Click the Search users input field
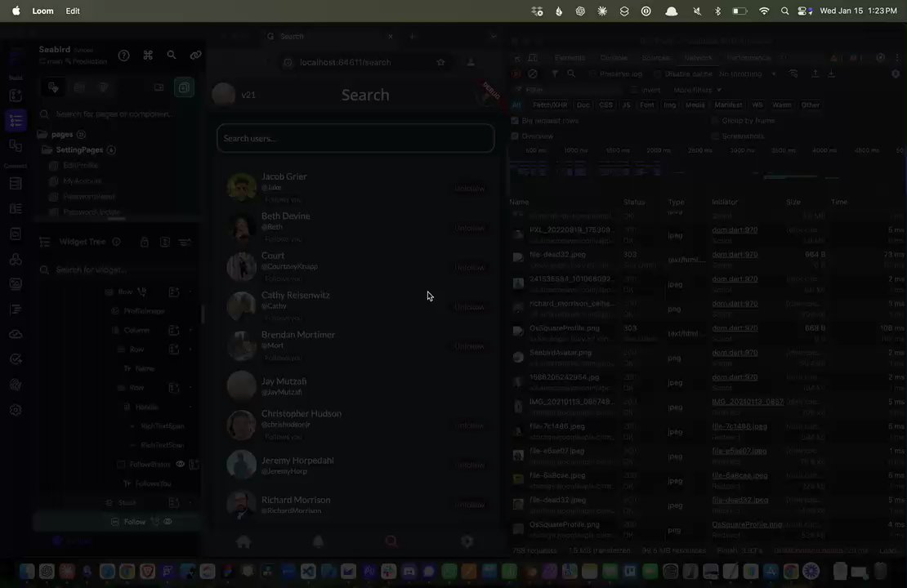Image resolution: width=907 pixels, height=588 pixels. click(x=355, y=138)
